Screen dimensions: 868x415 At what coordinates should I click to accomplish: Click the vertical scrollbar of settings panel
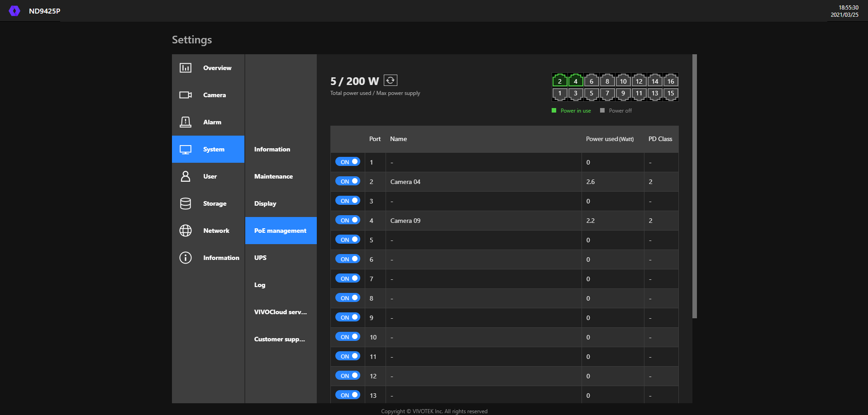(695, 186)
